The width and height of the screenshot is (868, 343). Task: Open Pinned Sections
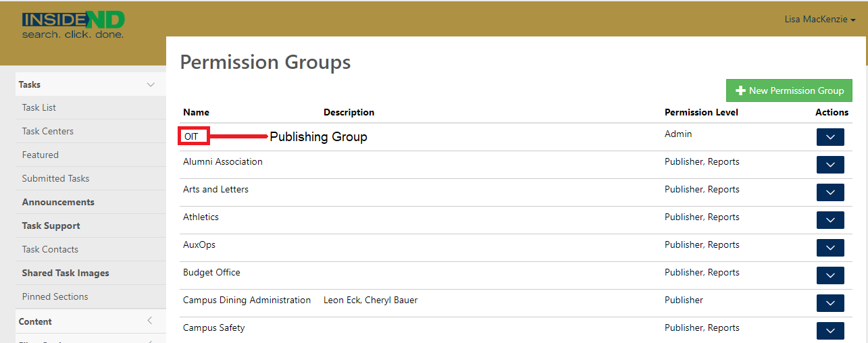pyautogui.click(x=55, y=296)
